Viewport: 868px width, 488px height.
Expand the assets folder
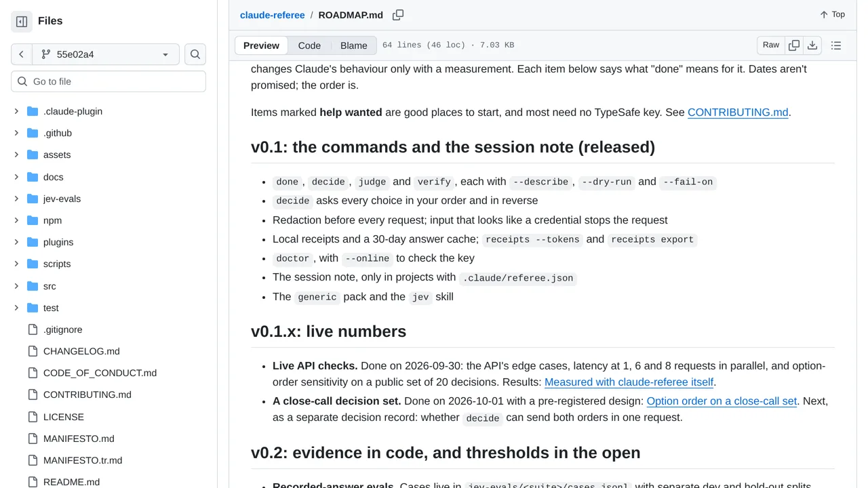16,155
